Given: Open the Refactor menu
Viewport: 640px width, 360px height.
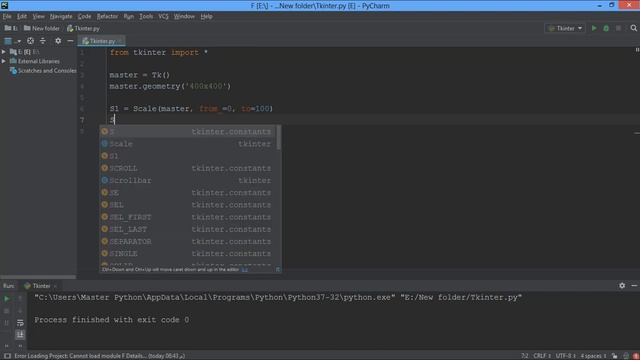Looking at the screenshot, I should [x=107, y=16].
